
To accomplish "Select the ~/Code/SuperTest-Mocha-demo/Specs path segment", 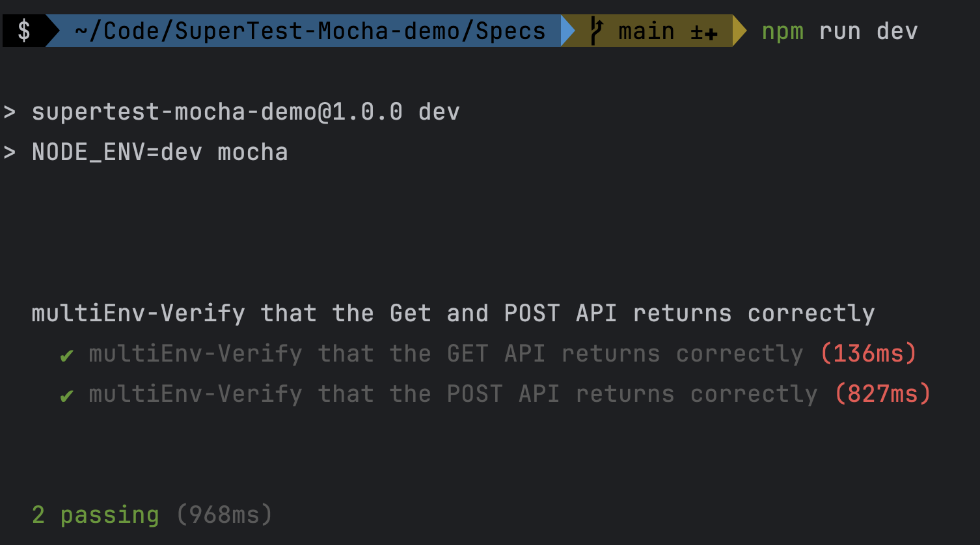I will (310, 31).
